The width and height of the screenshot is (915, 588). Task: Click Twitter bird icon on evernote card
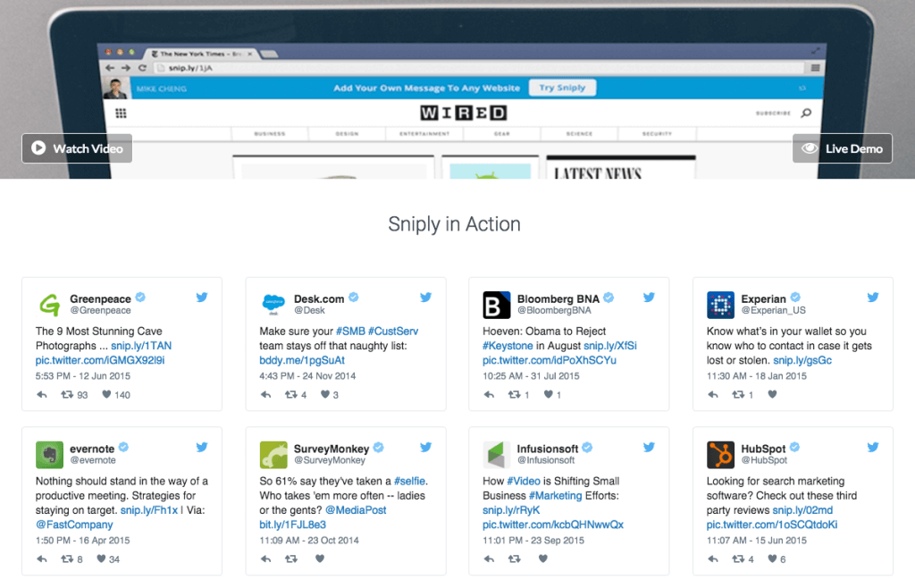tap(202, 447)
